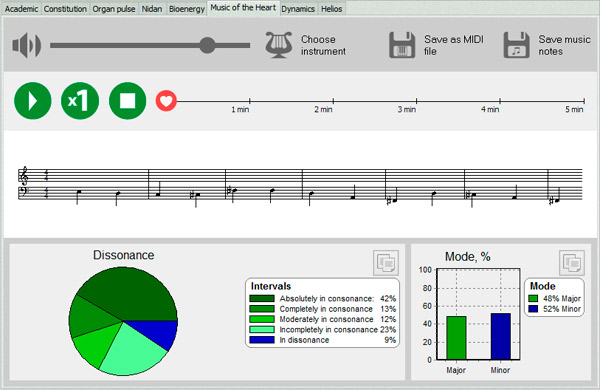Viewport: 600px width, 390px height.
Task: Click the bass clef on the staff
Action: [24, 192]
